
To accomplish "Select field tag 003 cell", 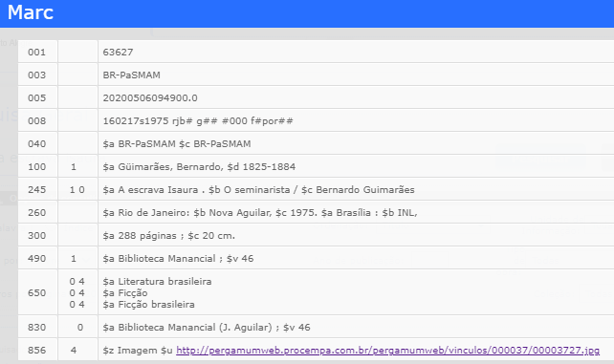I will tap(36, 75).
